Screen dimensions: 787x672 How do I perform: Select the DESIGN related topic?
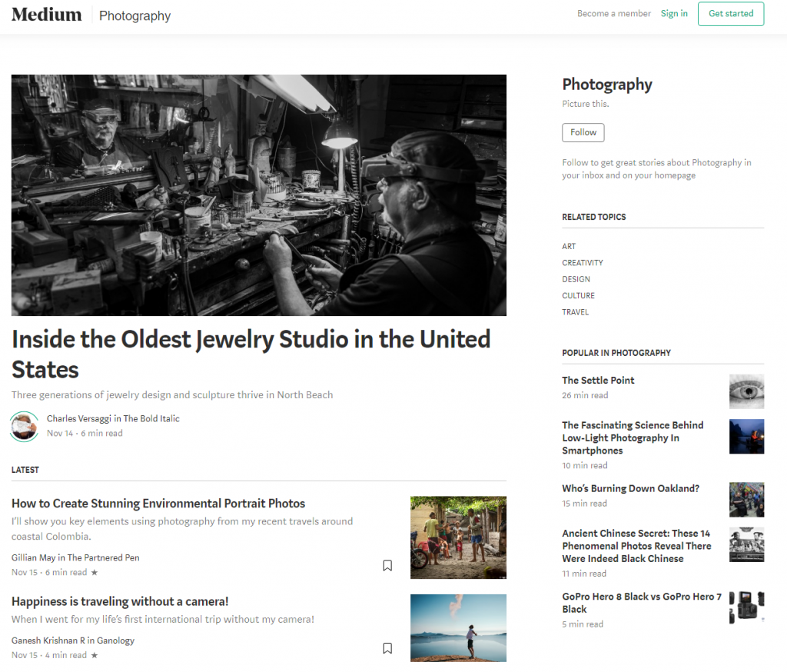(576, 279)
